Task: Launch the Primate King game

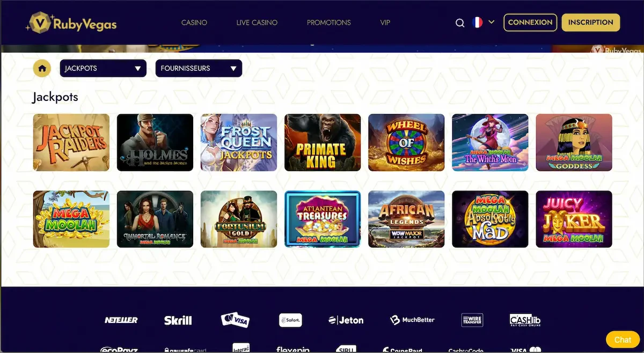Action: click(323, 142)
